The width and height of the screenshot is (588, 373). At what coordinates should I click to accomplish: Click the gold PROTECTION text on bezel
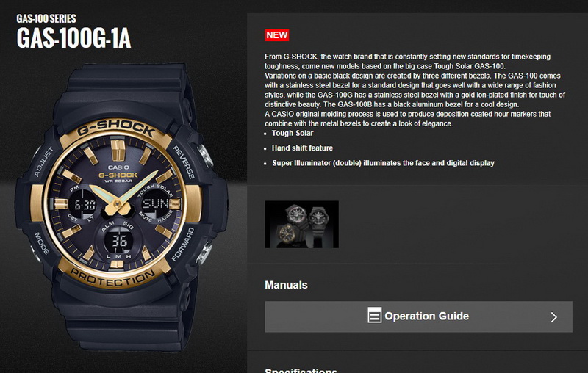(112, 278)
